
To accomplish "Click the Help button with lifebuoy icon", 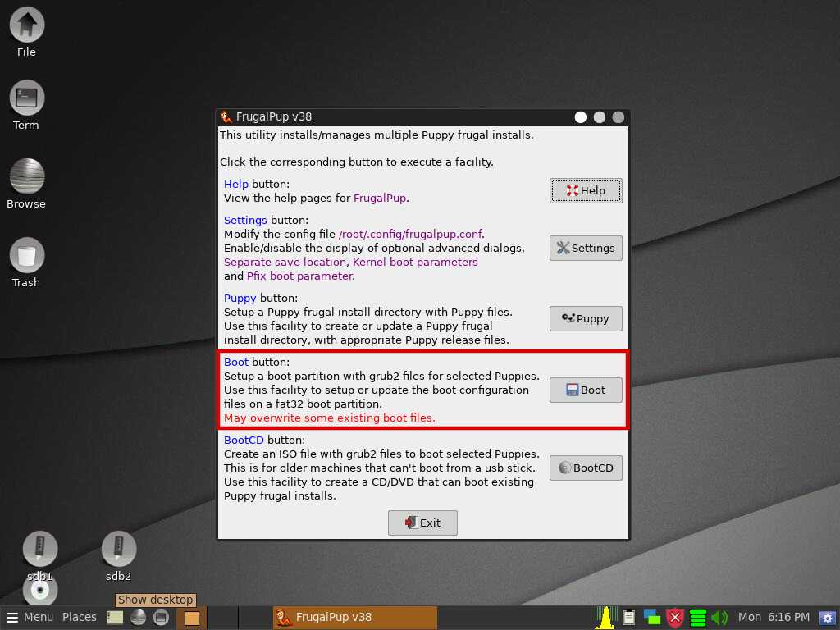I will pos(586,190).
